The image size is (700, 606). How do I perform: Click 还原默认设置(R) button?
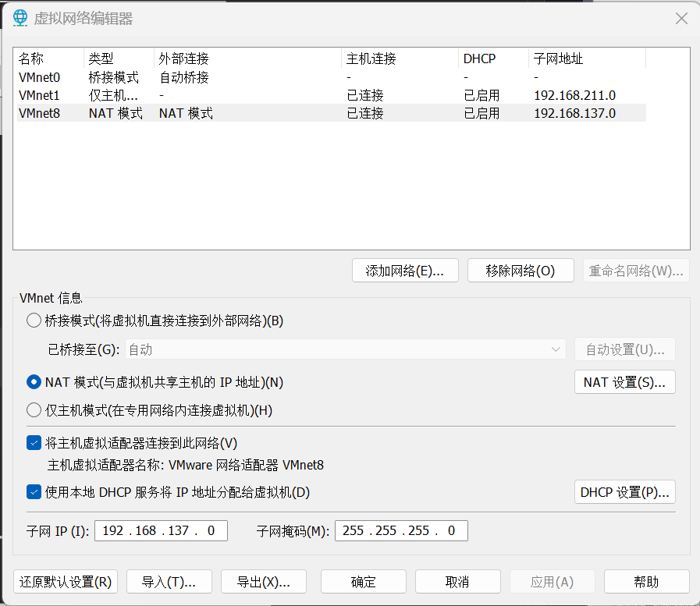click(66, 582)
